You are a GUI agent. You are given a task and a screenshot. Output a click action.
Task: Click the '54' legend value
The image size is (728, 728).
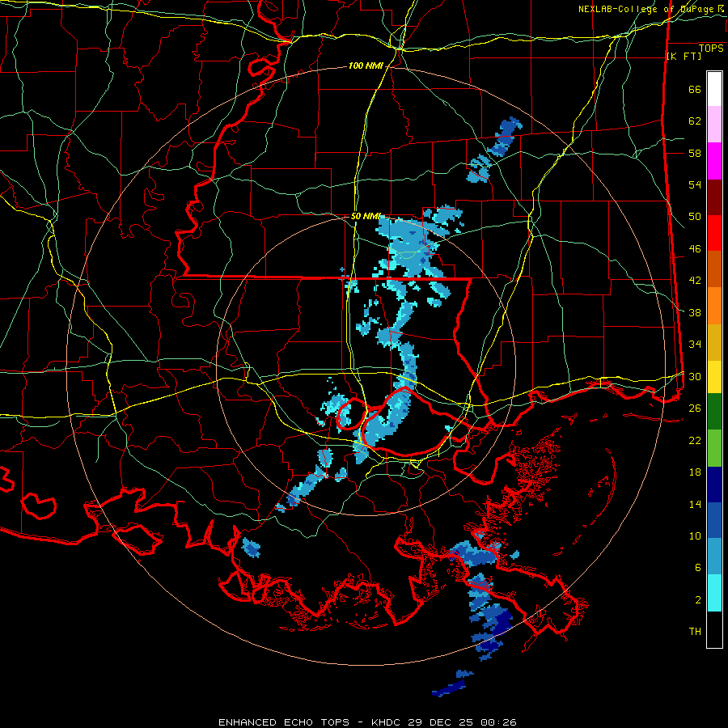click(695, 184)
